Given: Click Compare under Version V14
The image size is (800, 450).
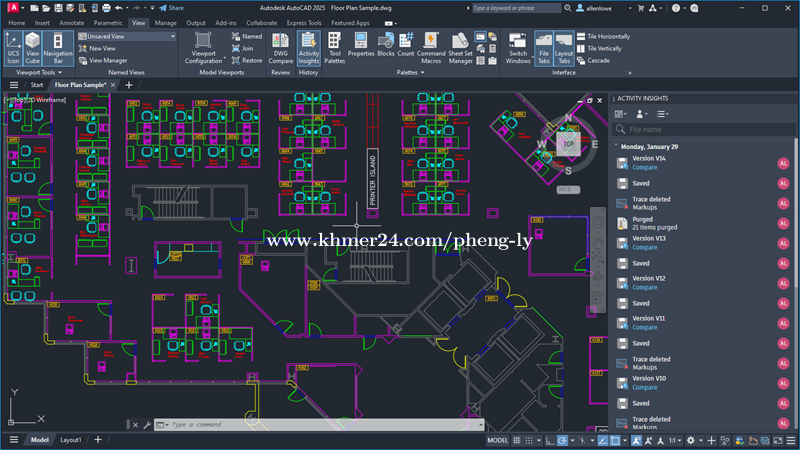Looking at the screenshot, I should 645,168.
